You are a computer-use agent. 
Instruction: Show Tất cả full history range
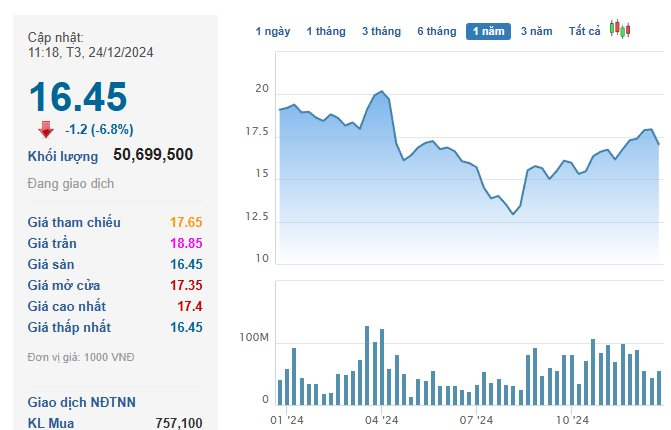pos(585,31)
